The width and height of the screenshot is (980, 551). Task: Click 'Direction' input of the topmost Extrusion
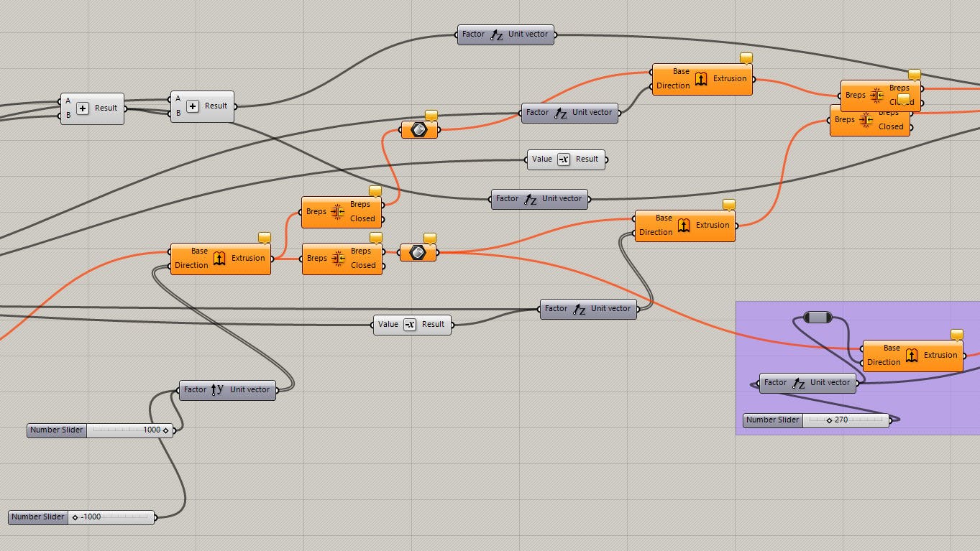(673, 85)
